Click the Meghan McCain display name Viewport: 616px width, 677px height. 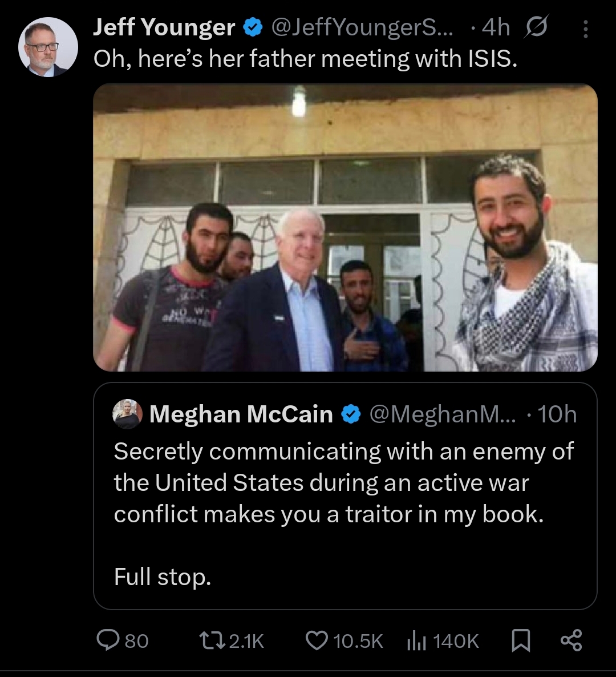tap(241, 414)
